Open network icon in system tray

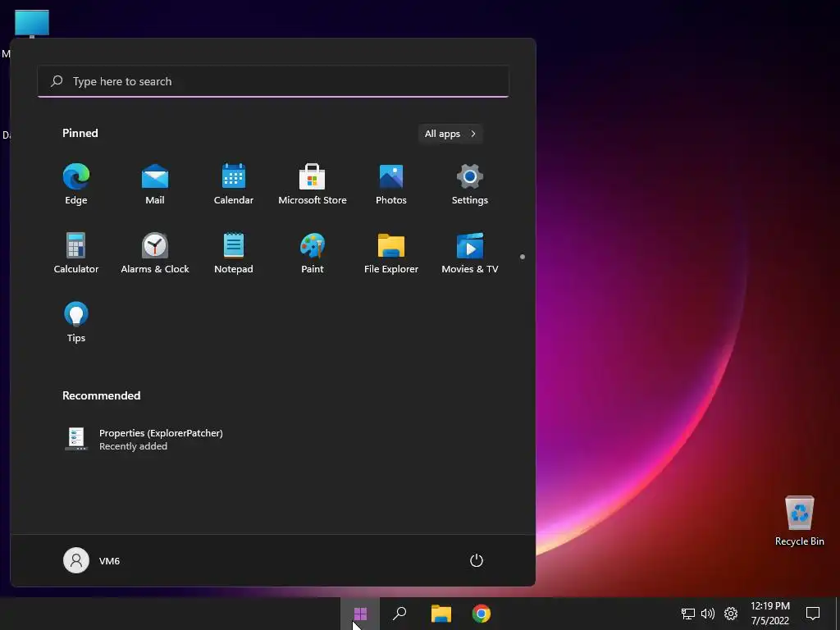point(688,614)
